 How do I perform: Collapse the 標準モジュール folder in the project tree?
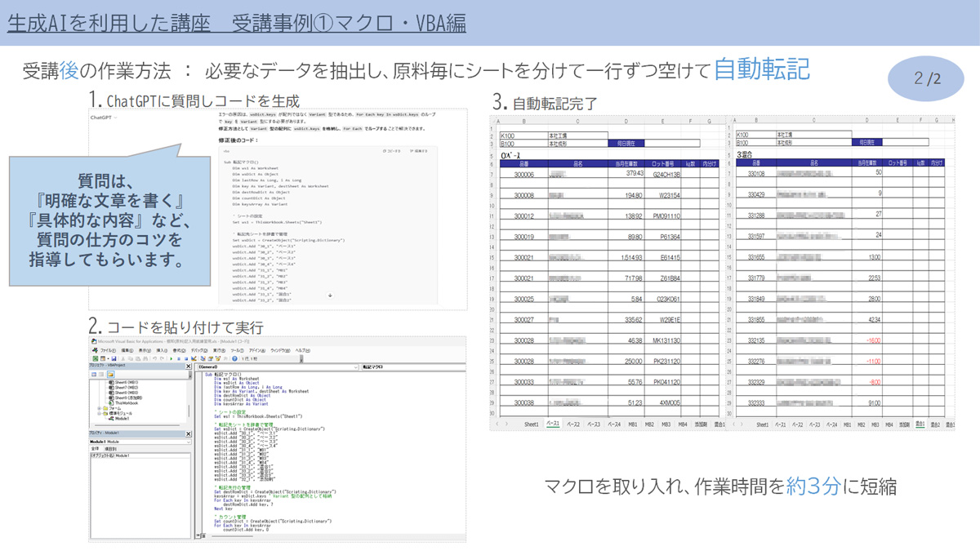point(99,413)
